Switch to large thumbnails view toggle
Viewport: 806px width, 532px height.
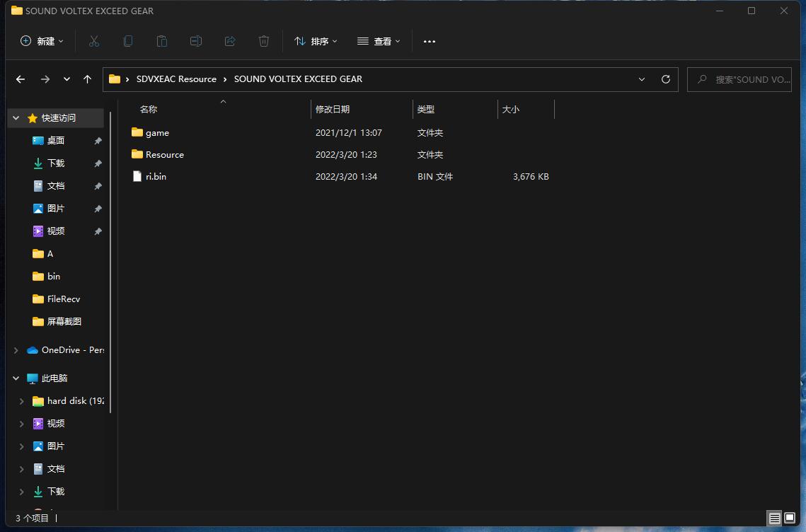click(x=790, y=519)
